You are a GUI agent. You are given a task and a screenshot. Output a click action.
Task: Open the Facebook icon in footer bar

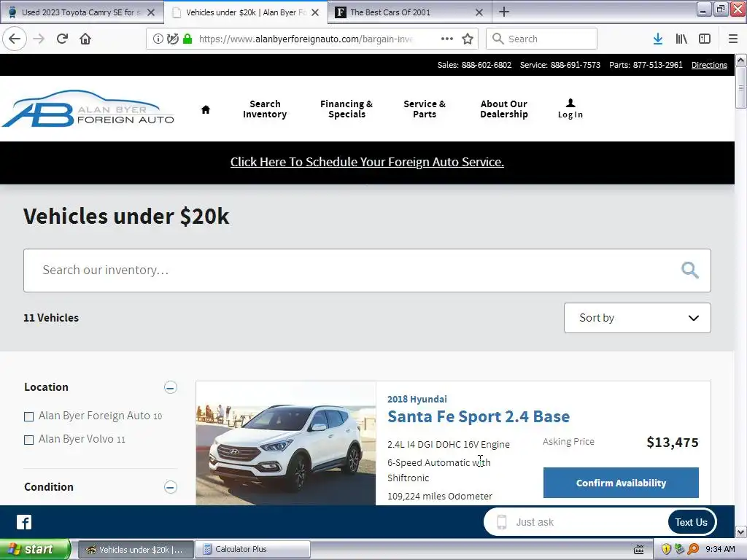click(x=24, y=522)
